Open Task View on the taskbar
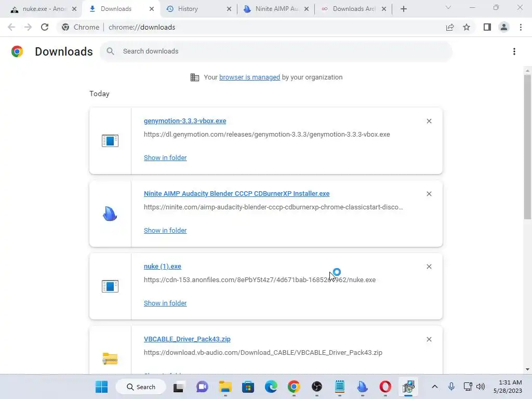This screenshot has width=532, height=399. click(179, 387)
